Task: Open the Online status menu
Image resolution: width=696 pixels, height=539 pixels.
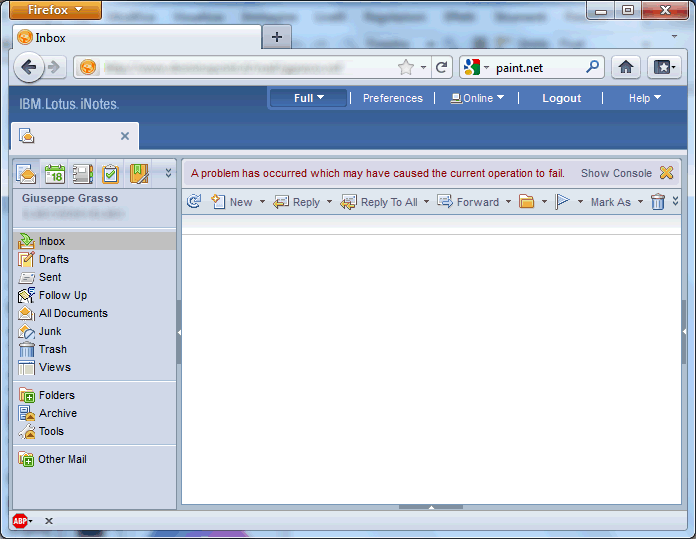Action: (477, 98)
